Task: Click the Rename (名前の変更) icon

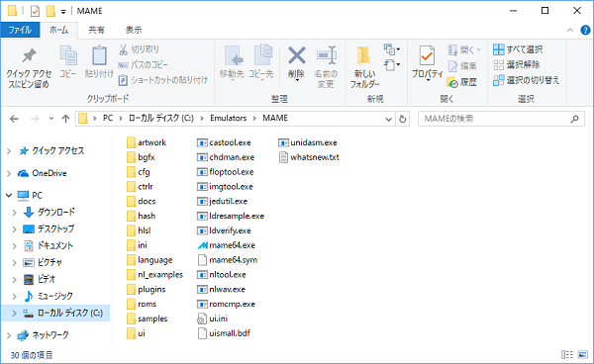Action: point(327,55)
